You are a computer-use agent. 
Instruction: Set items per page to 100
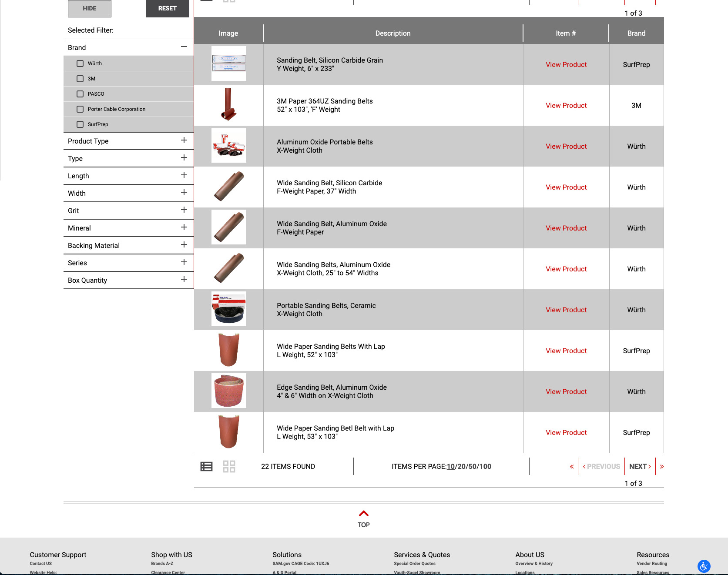(485, 466)
